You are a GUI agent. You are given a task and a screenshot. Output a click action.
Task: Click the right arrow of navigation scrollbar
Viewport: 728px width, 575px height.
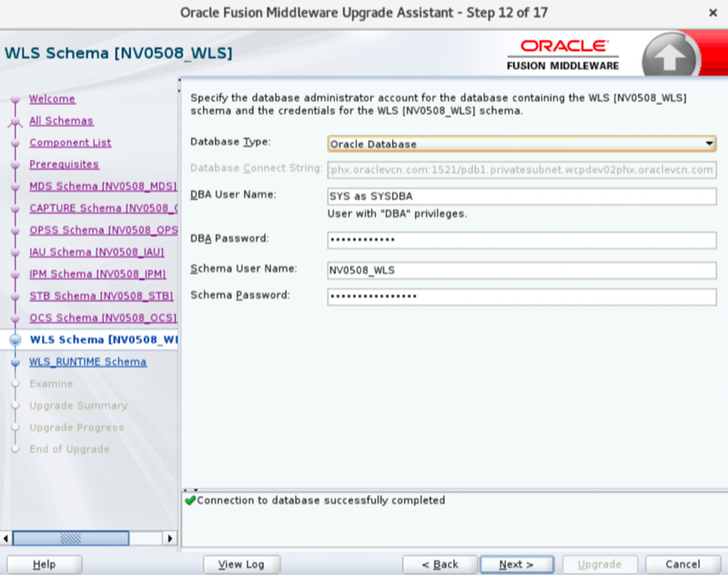tap(169, 539)
